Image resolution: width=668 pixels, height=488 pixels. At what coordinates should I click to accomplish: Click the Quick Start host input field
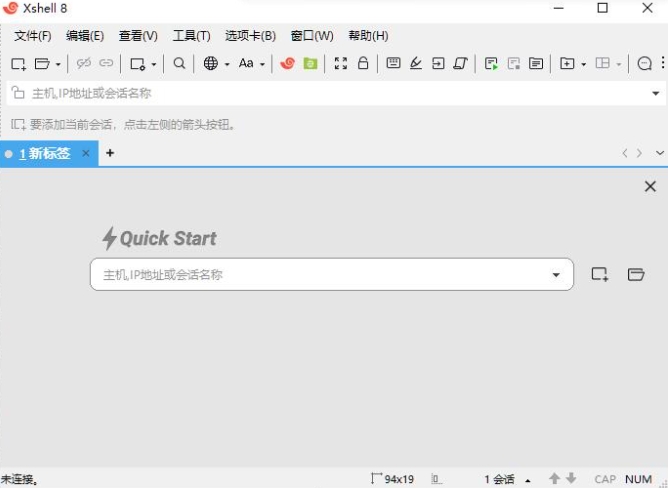[320, 275]
